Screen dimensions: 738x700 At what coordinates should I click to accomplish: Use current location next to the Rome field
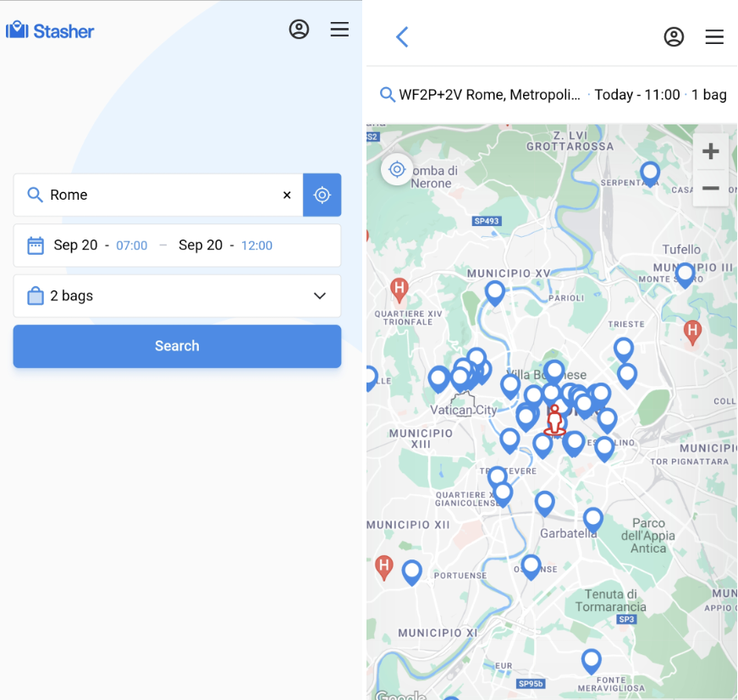click(x=322, y=195)
